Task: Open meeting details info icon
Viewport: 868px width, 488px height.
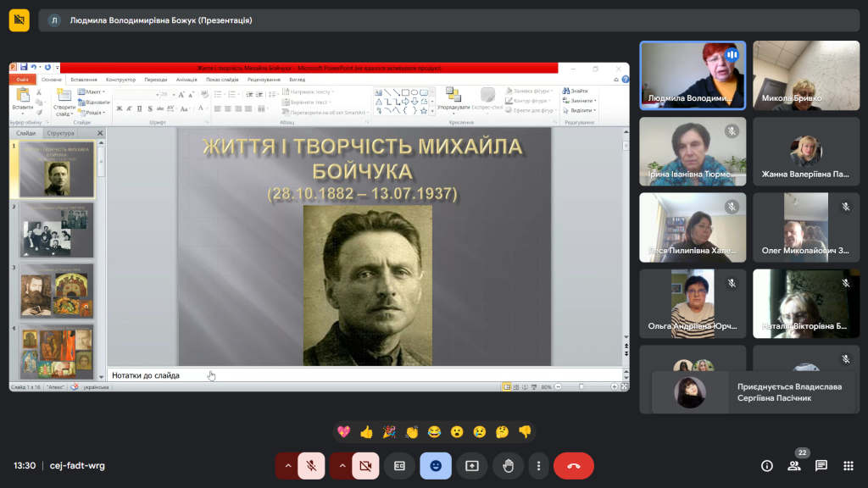Action: coord(767,465)
